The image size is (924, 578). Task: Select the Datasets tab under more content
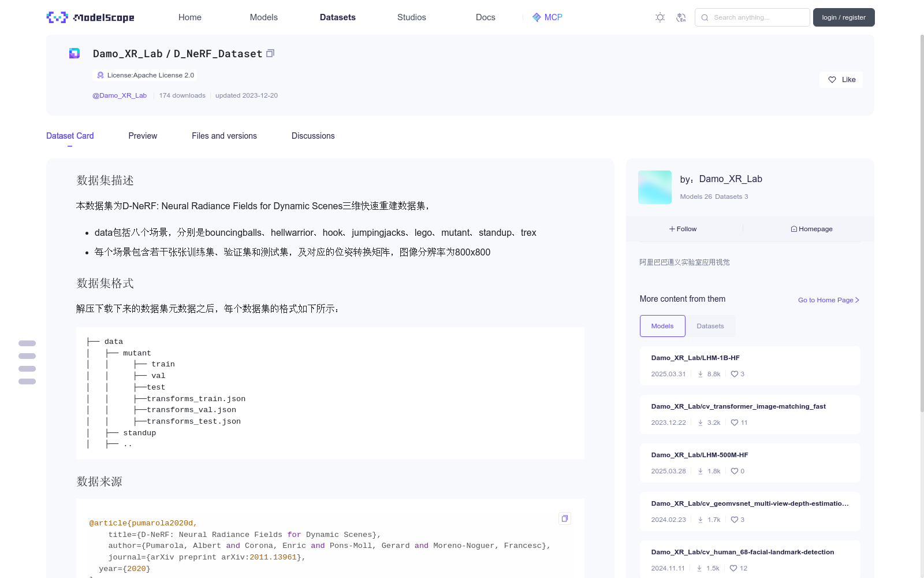coord(710,326)
